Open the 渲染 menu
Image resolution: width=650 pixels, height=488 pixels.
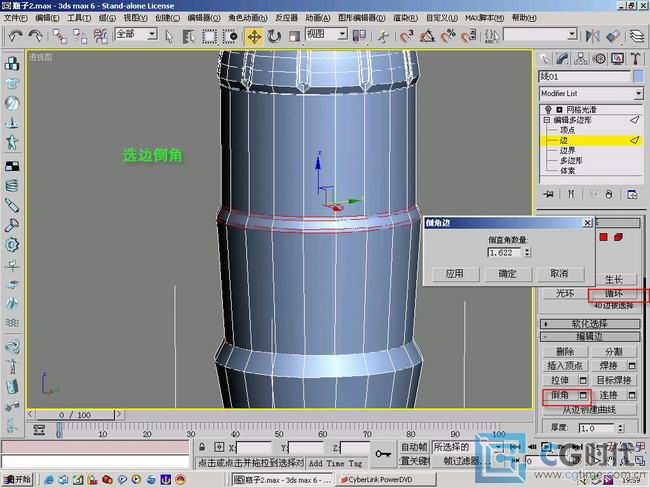(405, 18)
